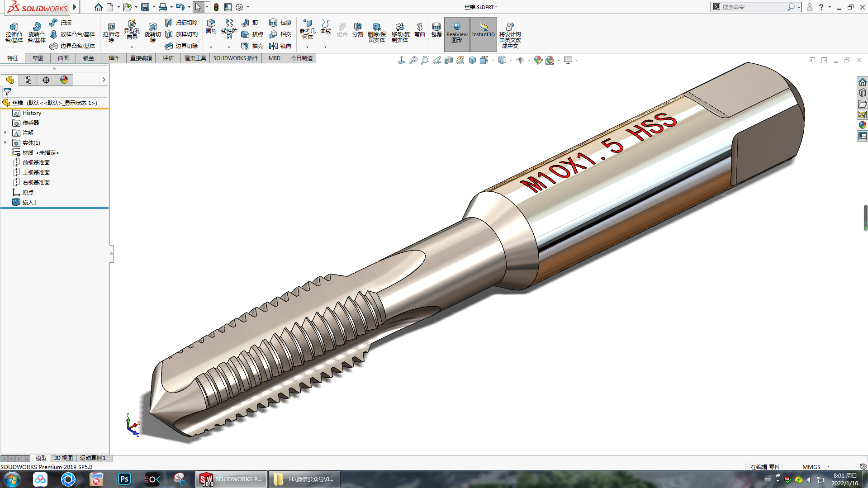Click the 搜索命令 search field
The height and width of the screenshot is (488, 868).
(753, 7)
